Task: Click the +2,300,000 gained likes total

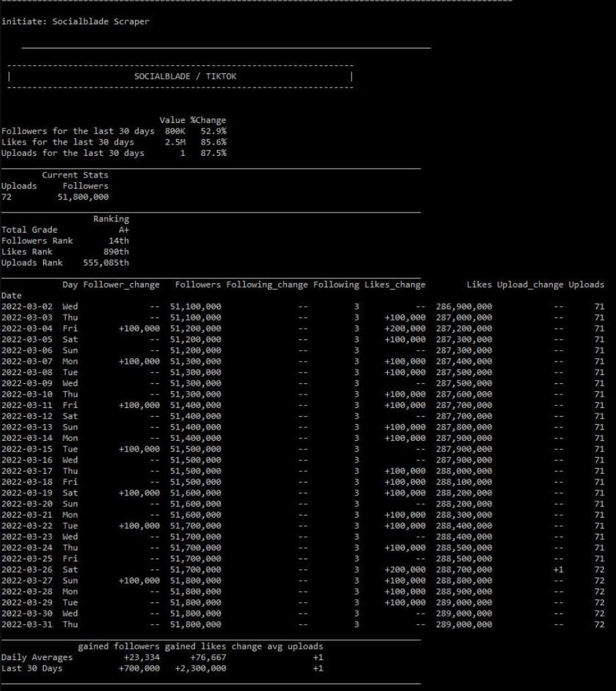Action: 201,668
